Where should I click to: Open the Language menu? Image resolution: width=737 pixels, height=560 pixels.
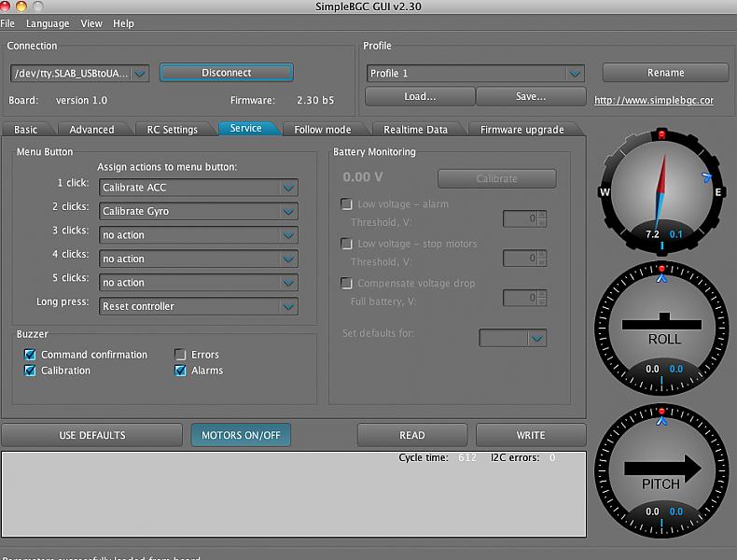click(x=48, y=23)
